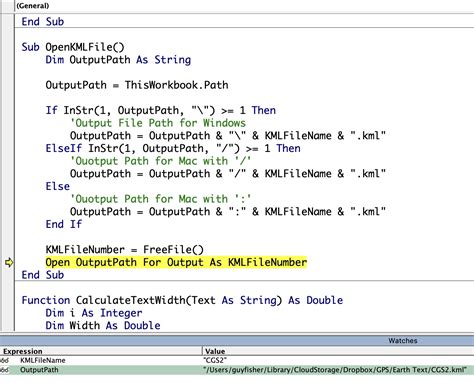Click the yellow execution arrow in the margin
Screen dimensions: 474x383
[x=9, y=263]
